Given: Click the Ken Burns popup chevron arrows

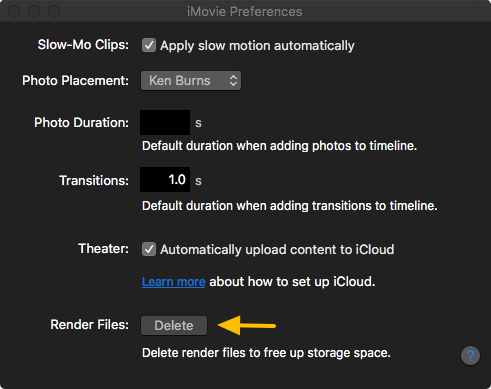Looking at the screenshot, I should [233, 81].
